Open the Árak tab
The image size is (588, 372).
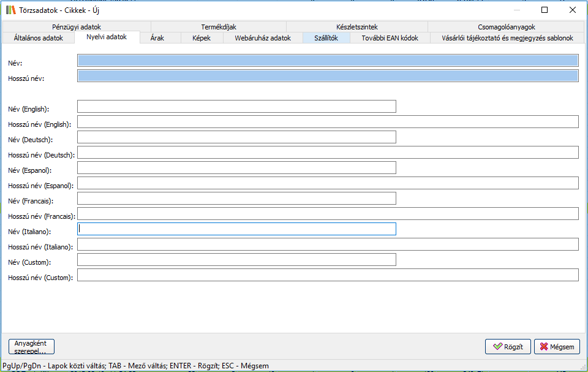tap(157, 38)
